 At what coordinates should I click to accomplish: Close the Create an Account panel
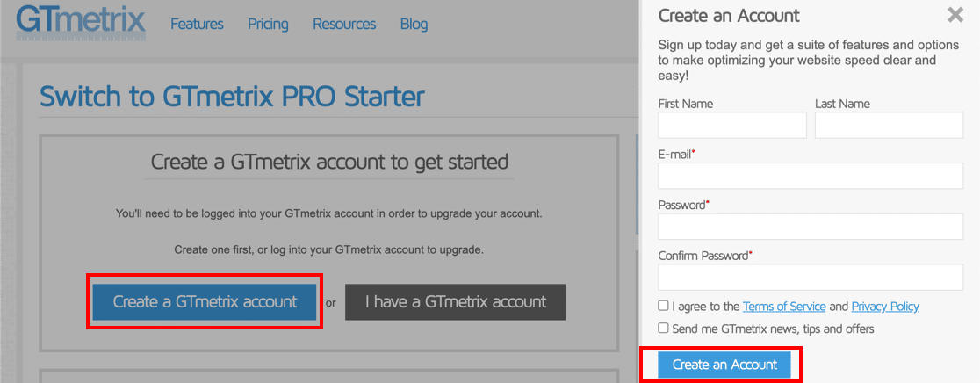click(x=955, y=15)
